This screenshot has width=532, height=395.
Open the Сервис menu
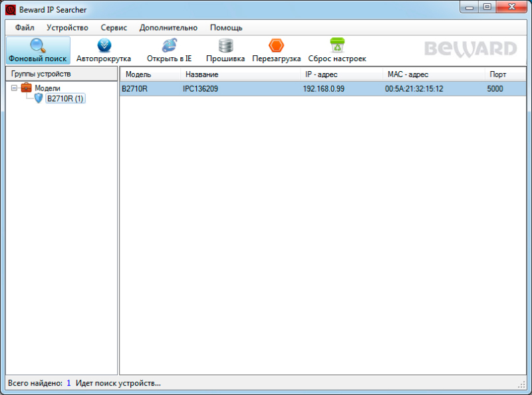pyautogui.click(x=114, y=28)
